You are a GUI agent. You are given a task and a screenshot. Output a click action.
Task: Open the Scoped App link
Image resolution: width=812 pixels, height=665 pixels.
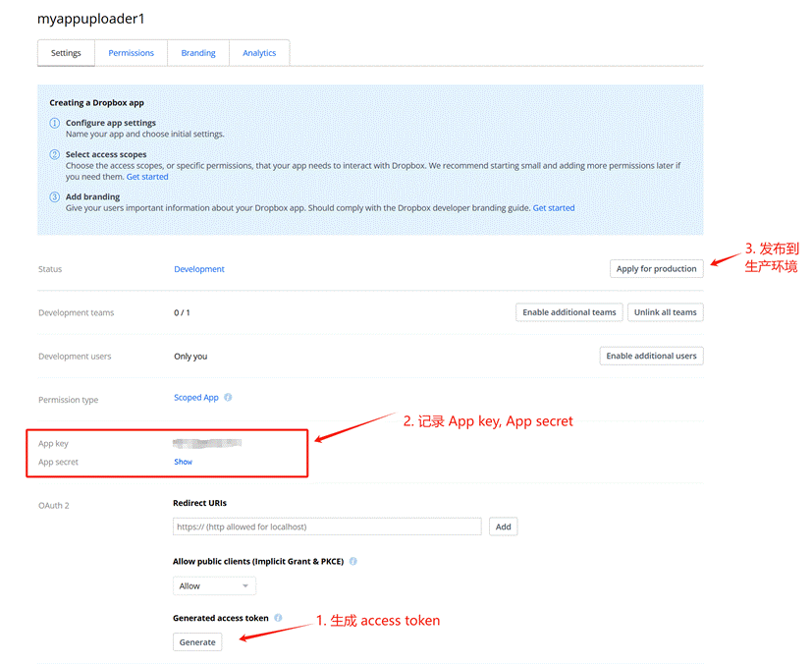(x=196, y=397)
